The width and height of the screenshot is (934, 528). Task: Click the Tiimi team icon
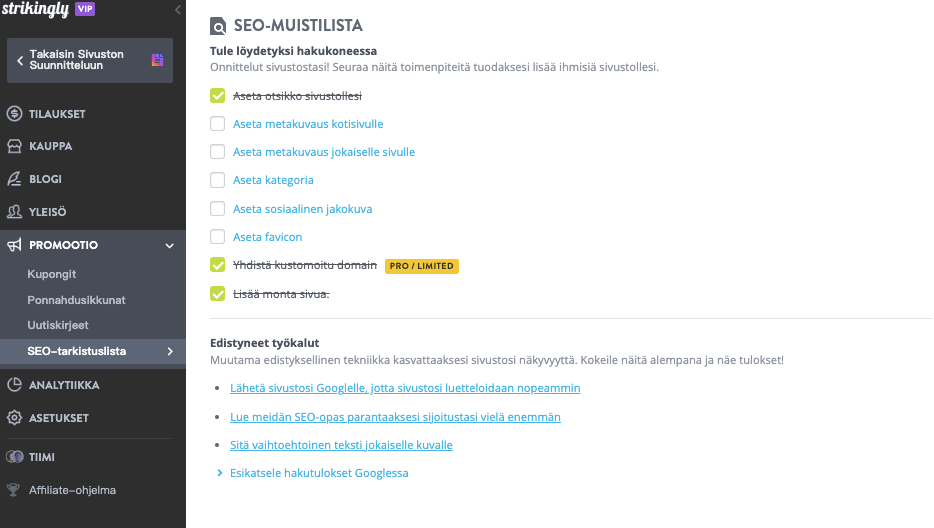(14, 457)
